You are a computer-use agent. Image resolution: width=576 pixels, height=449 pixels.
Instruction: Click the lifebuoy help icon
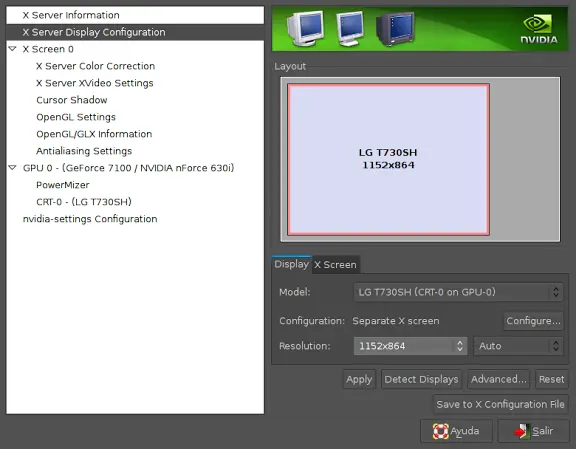point(440,431)
